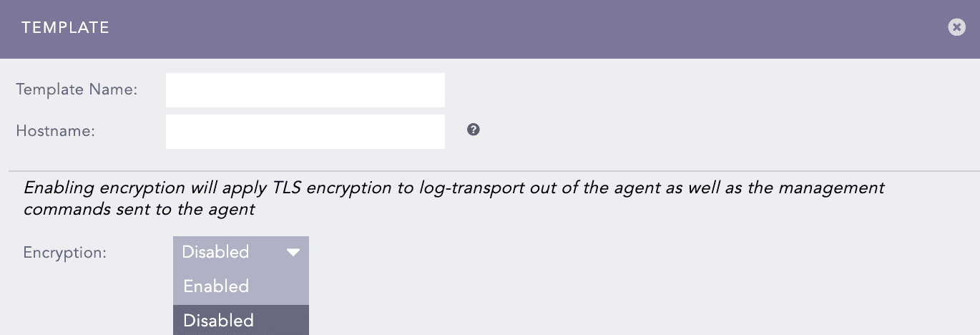
Task: Click the Encryption dropdown arrow caret
Action: pyautogui.click(x=293, y=252)
